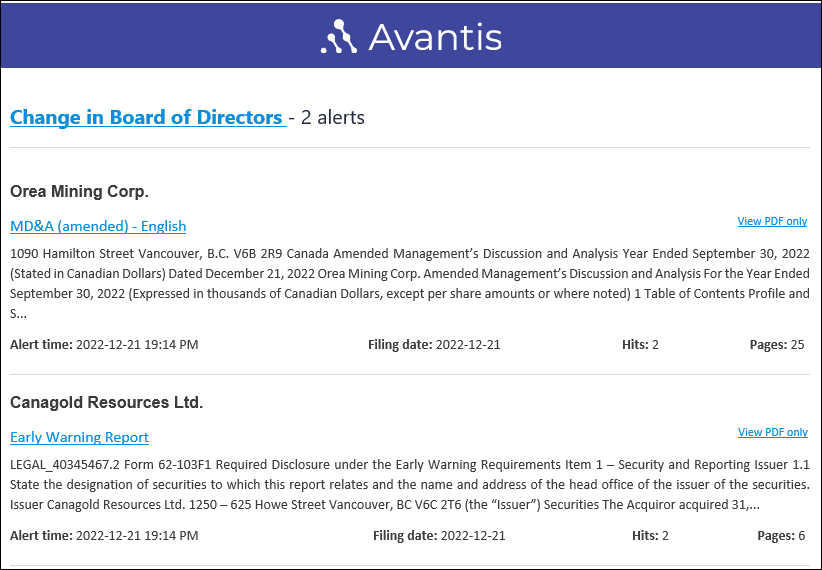The height and width of the screenshot is (570, 822).
Task: Click Alert time in Canagold Resources row
Action: coord(104,535)
